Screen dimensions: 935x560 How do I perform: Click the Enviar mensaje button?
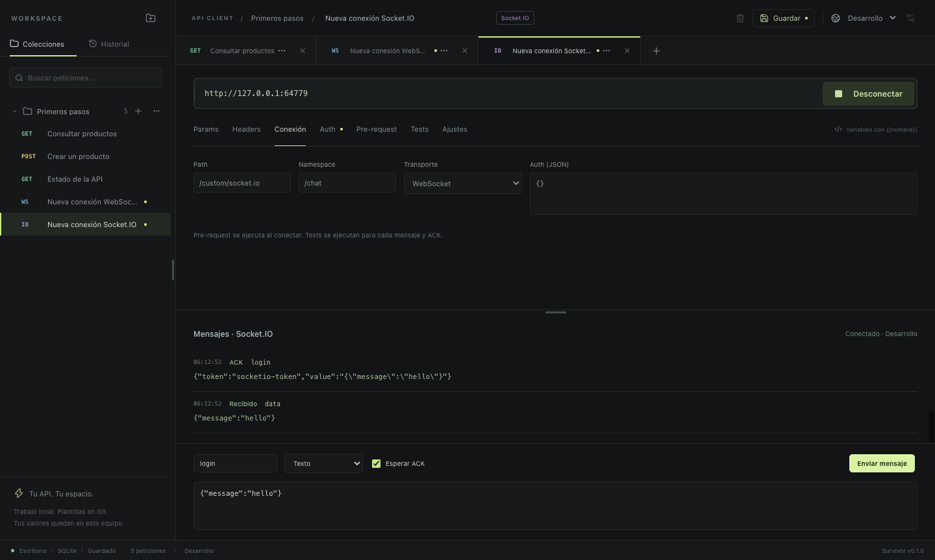click(882, 463)
